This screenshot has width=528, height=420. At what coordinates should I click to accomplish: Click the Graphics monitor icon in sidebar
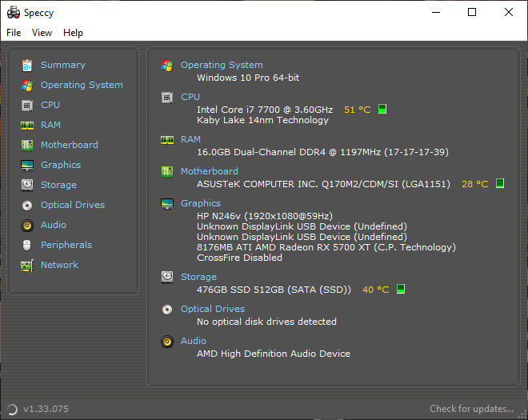27,166
